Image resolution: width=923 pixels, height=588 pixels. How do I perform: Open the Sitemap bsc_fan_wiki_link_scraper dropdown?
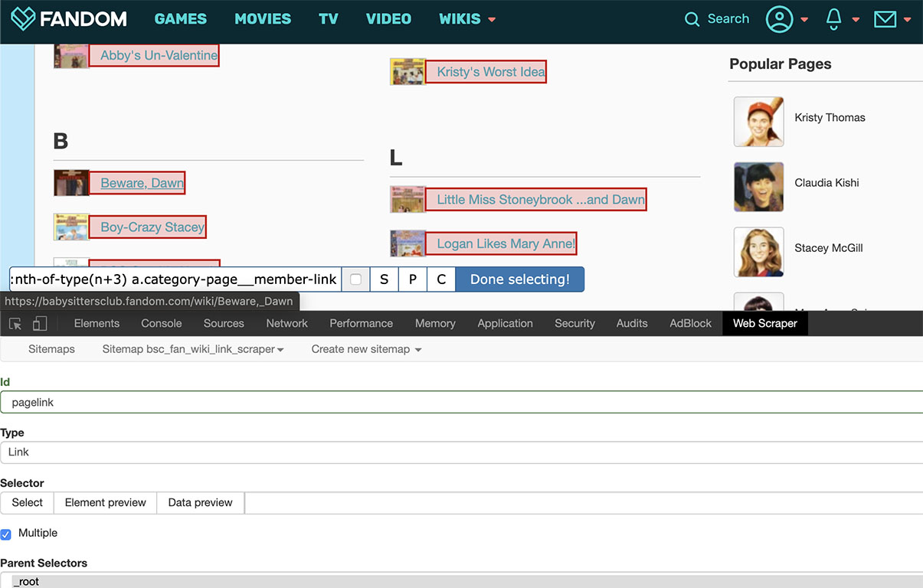(x=191, y=349)
